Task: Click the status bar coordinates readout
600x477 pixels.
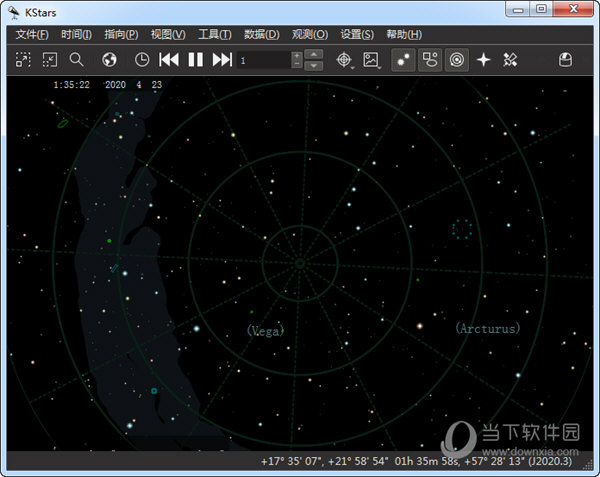Action: 416,461
